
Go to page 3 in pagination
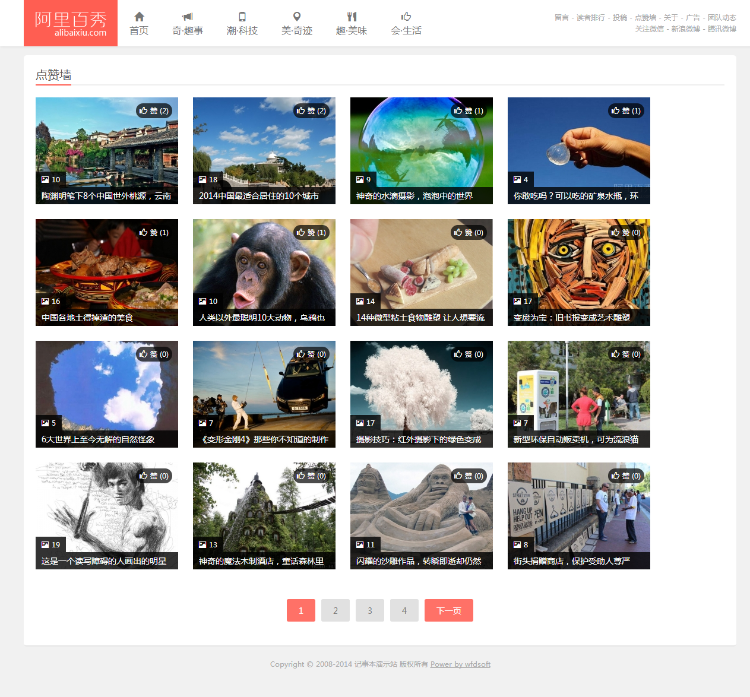[370, 610]
